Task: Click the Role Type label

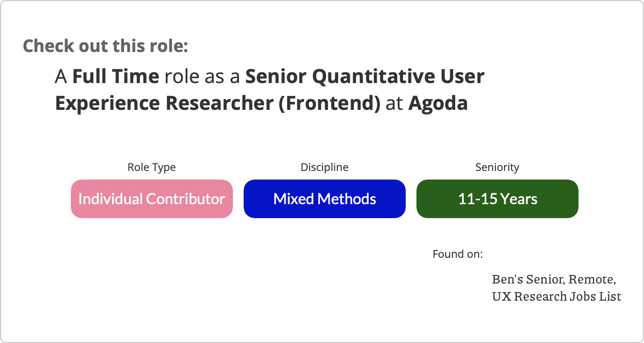Action: 151,167
